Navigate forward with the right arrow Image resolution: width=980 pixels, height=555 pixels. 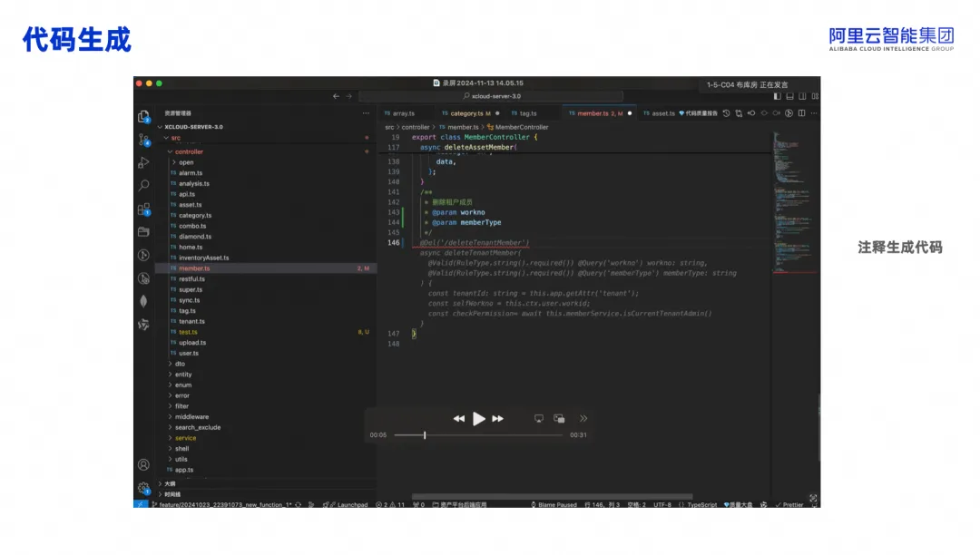click(x=349, y=96)
